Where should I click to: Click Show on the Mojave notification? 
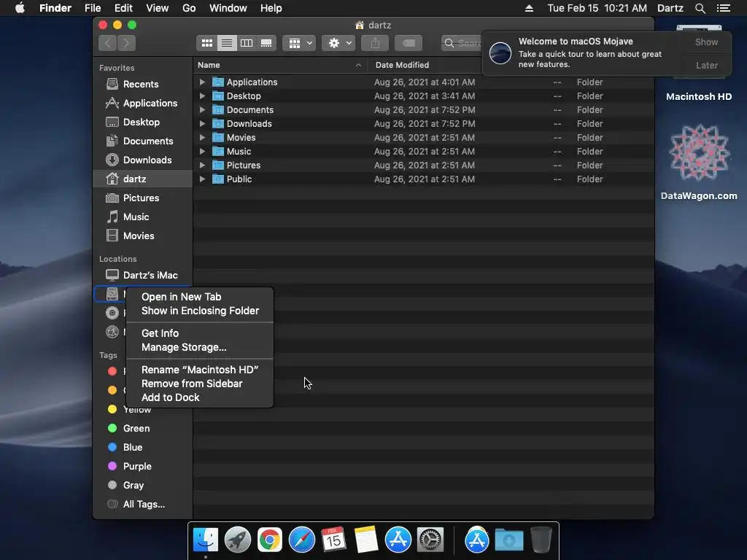click(706, 42)
